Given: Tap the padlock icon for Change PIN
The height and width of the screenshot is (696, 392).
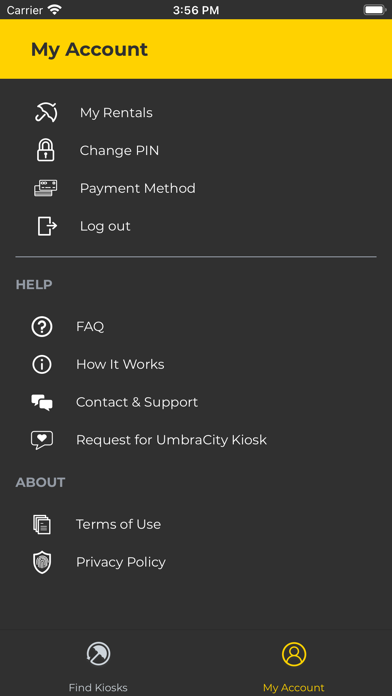Looking at the screenshot, I should click(45, 150).
